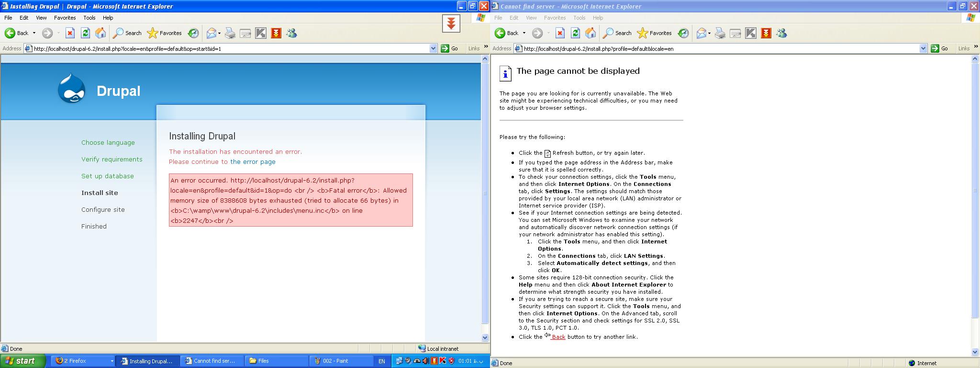Open Favorites menu in the Installing Drupal window
Image resolution: width=980 pixels, height=368 pixels.
[x=65, y=18]
